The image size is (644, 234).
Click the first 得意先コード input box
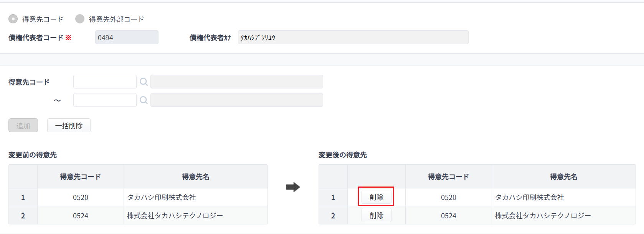pos(105,82)
